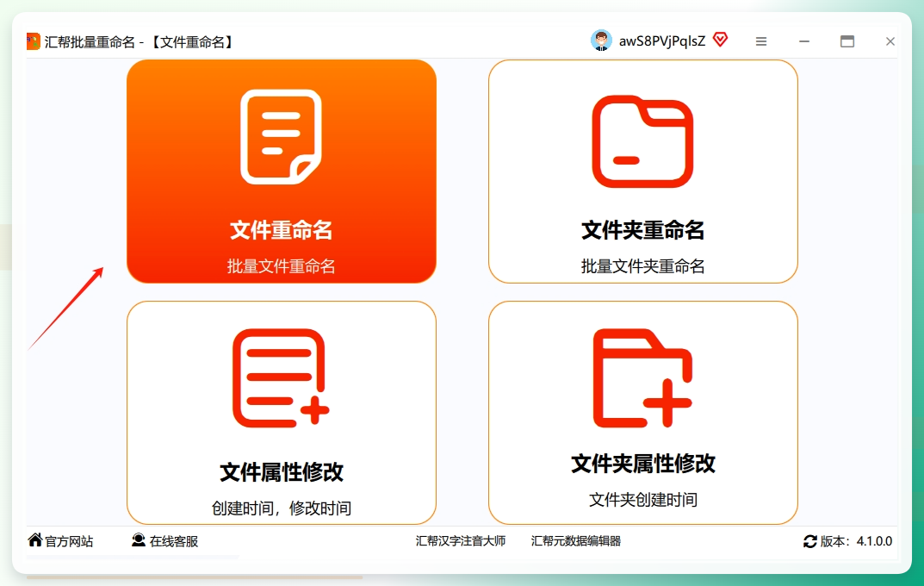Image resolution: width=924 pixels, height=586 pixels.
Task: Click the username awS8PVjPqlsZ
Action: (661, 41)
